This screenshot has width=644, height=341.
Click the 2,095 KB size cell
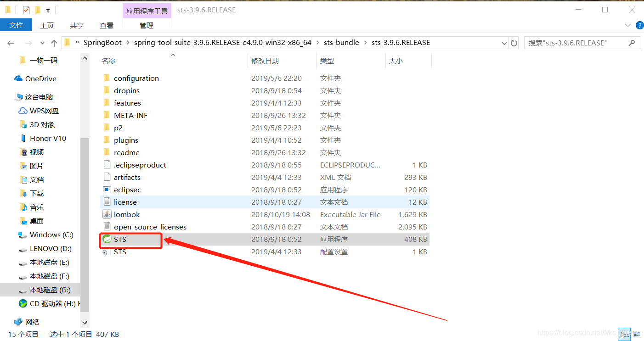tap(413, 227)
